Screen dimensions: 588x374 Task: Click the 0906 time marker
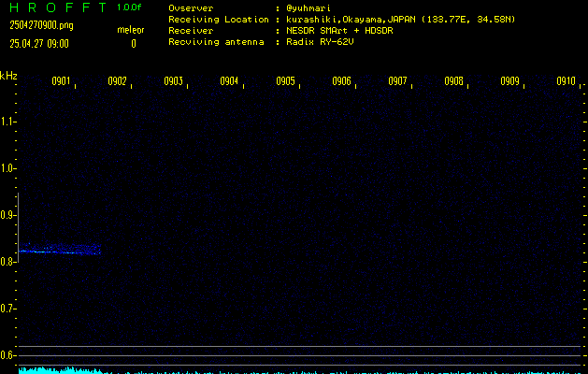[x=341, y=81]
